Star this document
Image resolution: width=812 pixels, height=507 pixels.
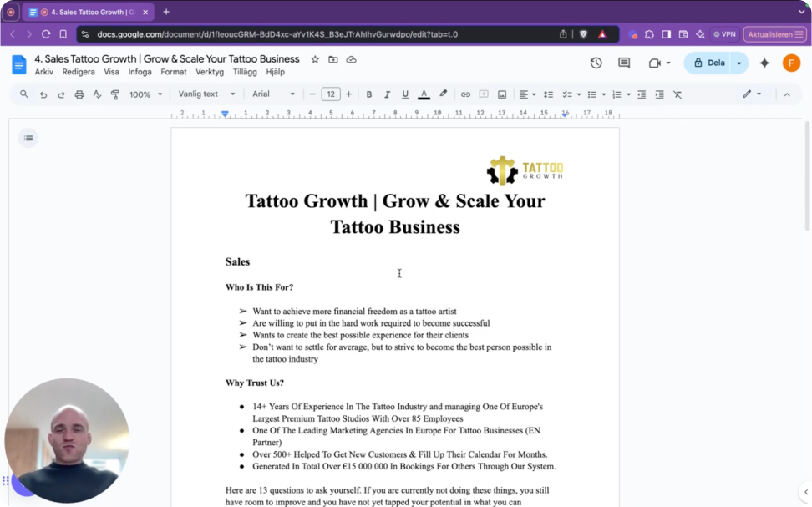[x=315, y=59]
